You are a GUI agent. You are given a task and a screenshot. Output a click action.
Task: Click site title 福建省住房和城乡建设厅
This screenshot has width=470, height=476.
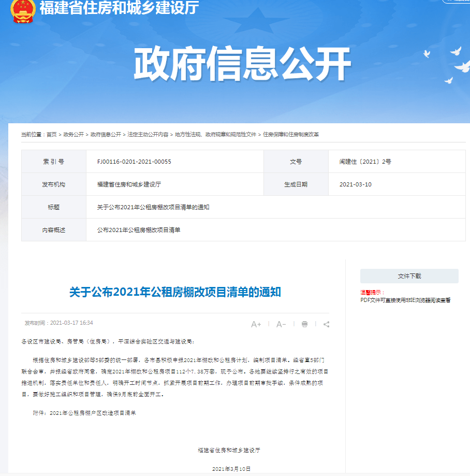click(x=119, y=8)
